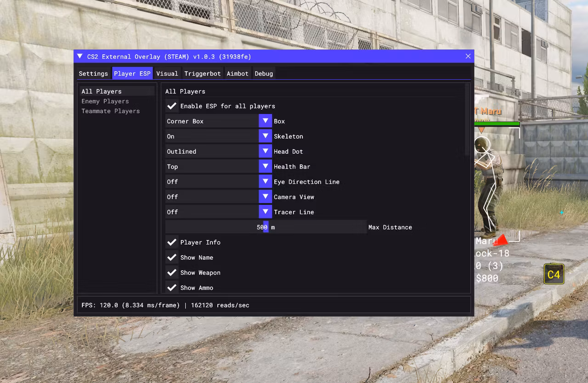Open the Visual tab
The height and width of the screenshot is (383, 588).
click(167, 73)
